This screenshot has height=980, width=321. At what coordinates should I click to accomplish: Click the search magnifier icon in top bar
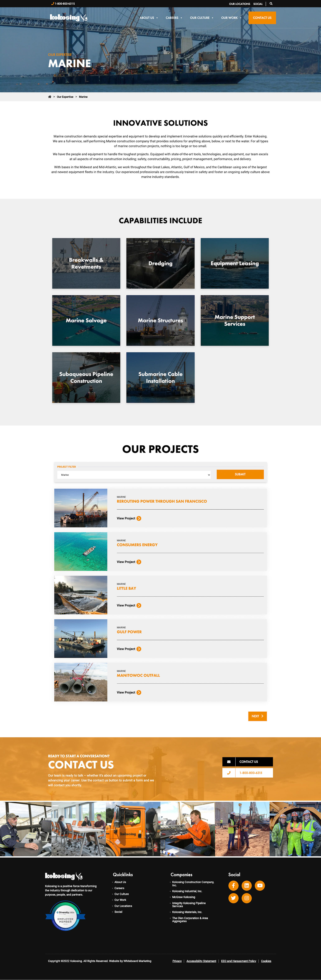tap(271, 3)
